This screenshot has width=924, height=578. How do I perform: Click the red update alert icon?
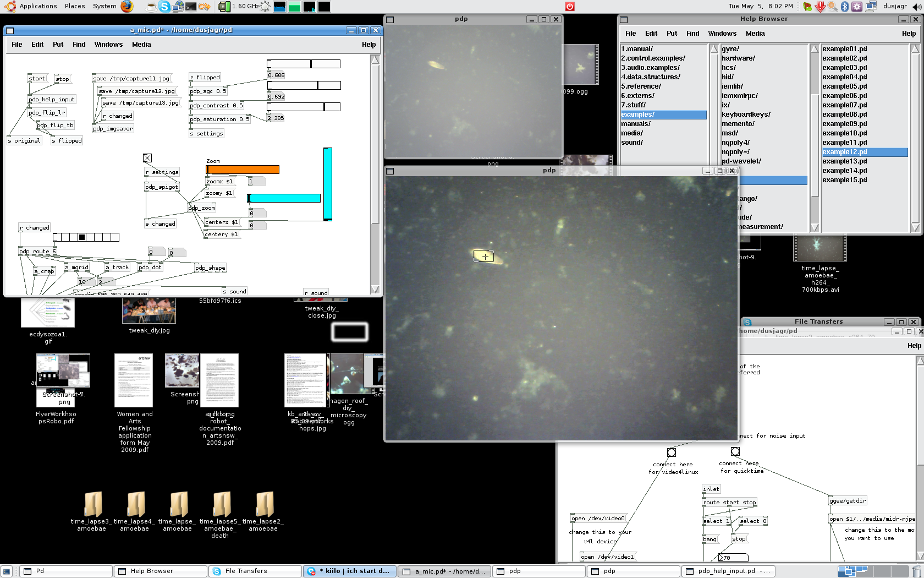pyautogui.click(x=820, y=7)
